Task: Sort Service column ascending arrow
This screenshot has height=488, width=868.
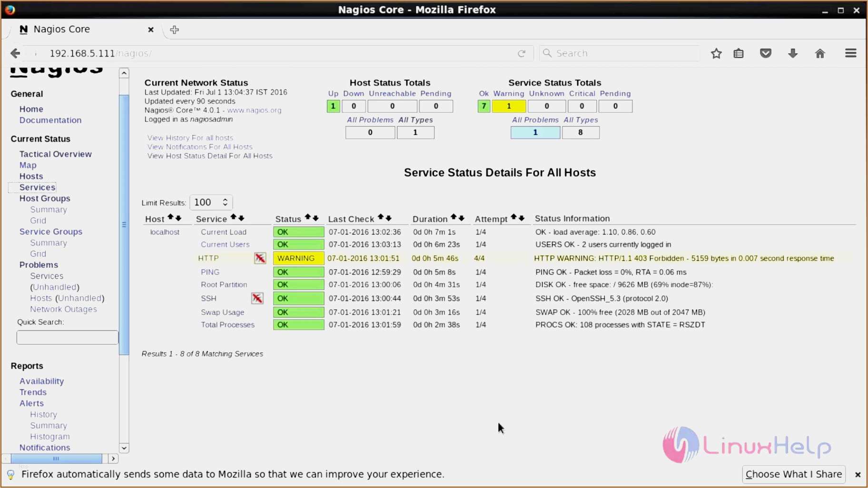Action: pos(233,217)
